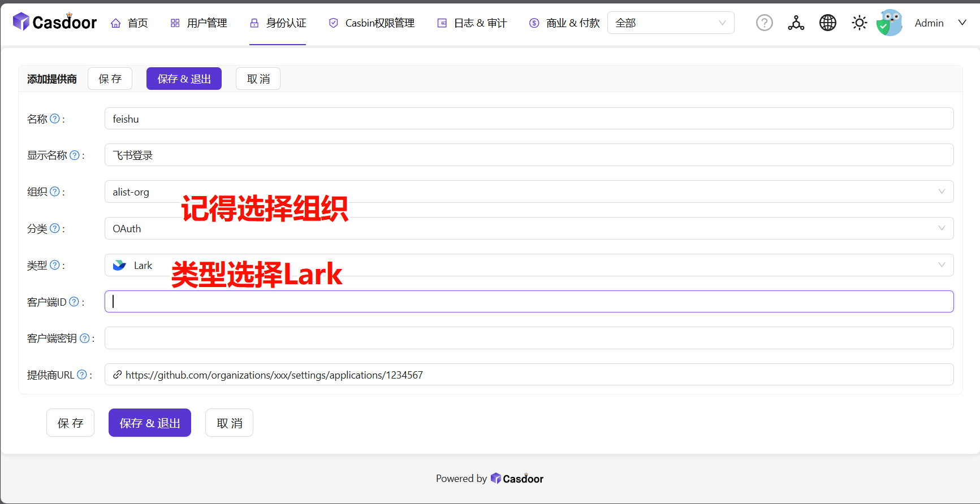Go to 首页 menu item
980x504 pixels.
129,23
